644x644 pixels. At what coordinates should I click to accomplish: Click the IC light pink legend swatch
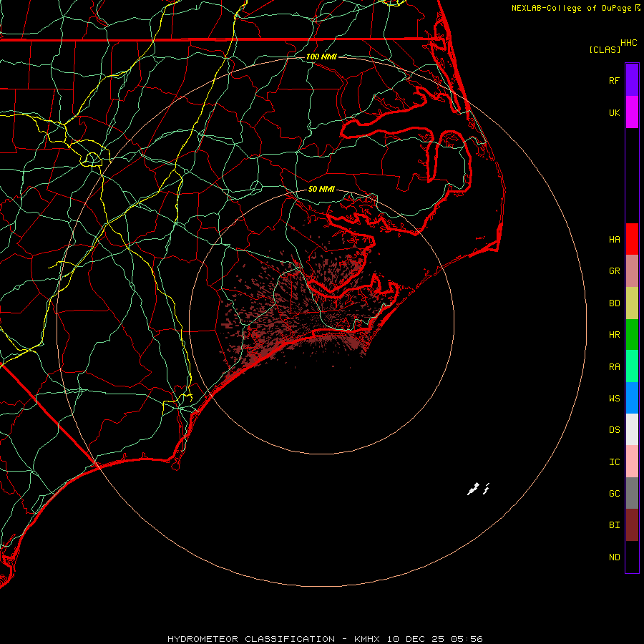click(x=632, y=462)
